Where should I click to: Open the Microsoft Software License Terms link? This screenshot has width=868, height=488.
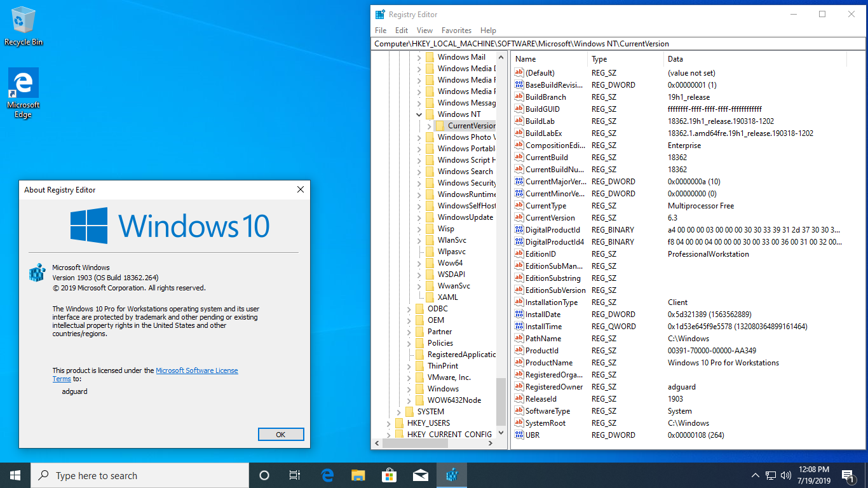tap(197, 370)
